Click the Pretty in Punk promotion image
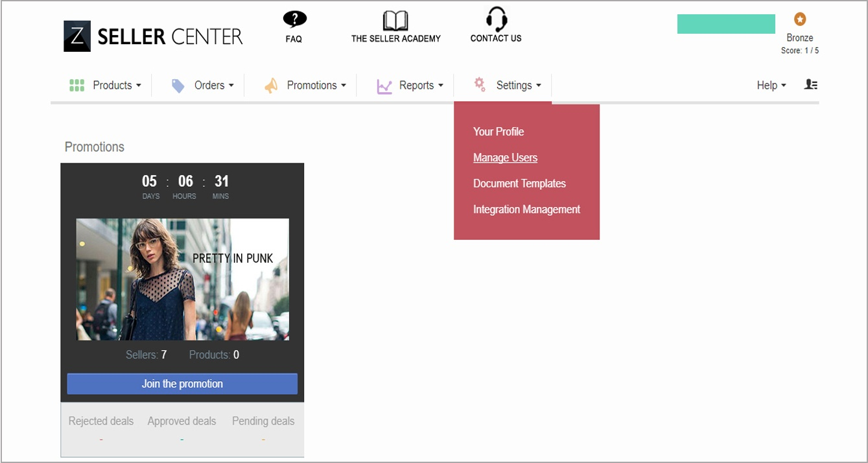The width and height of the screenshot is (868, 463). click(183, 279)
